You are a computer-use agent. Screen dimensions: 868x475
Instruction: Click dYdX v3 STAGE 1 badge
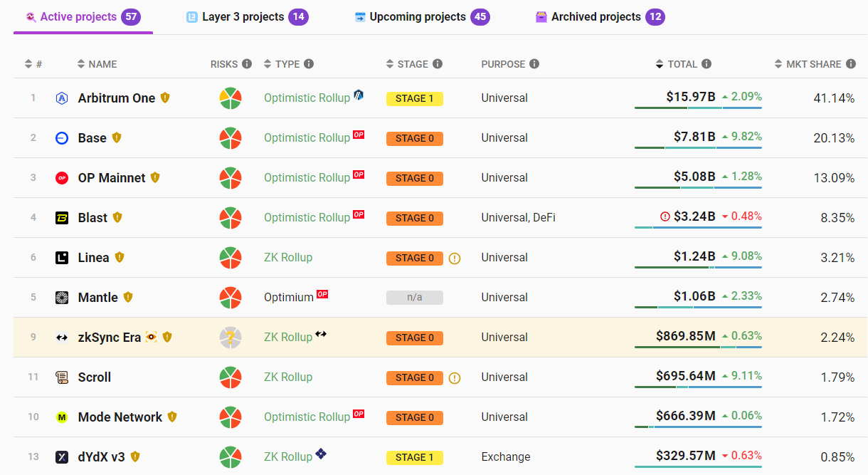(x=415, y=458)
